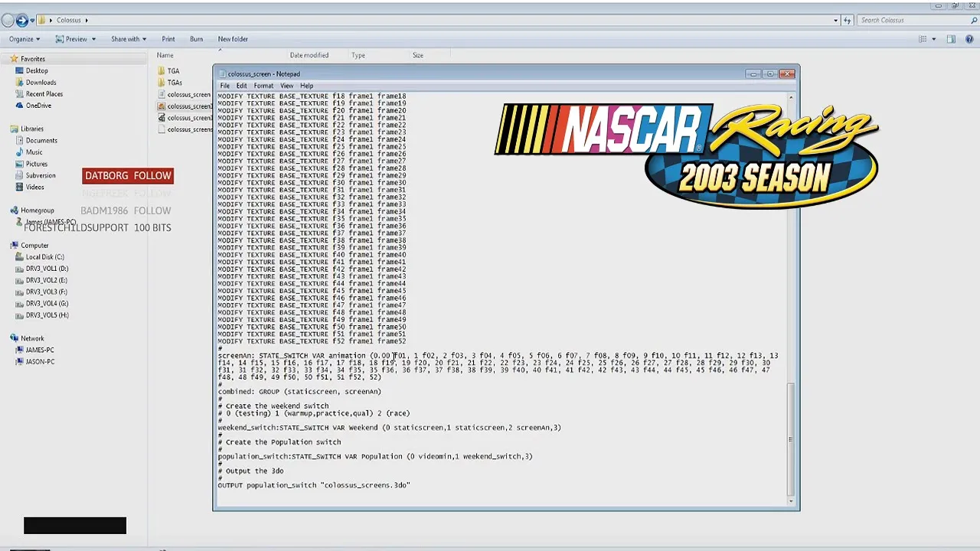
Task: Sort by the Name column header
Action: pyautogui.click(x=165, y=55)
